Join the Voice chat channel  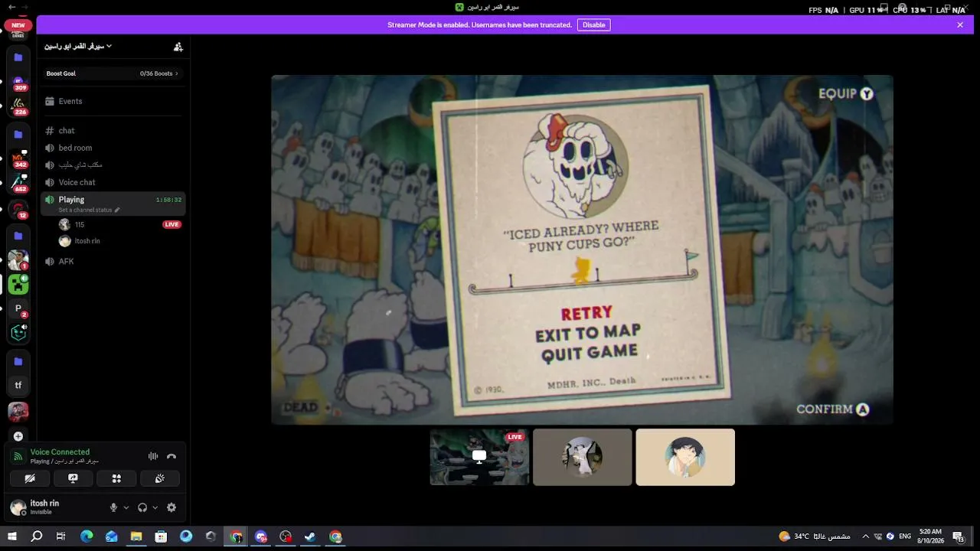(x=112, y=182)
